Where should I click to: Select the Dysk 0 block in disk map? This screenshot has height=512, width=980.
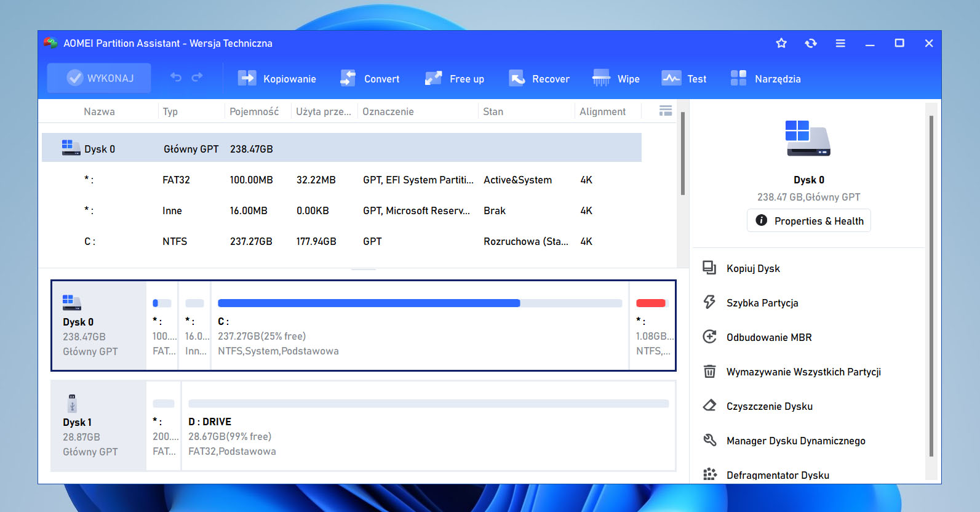(x=99, y=326)
